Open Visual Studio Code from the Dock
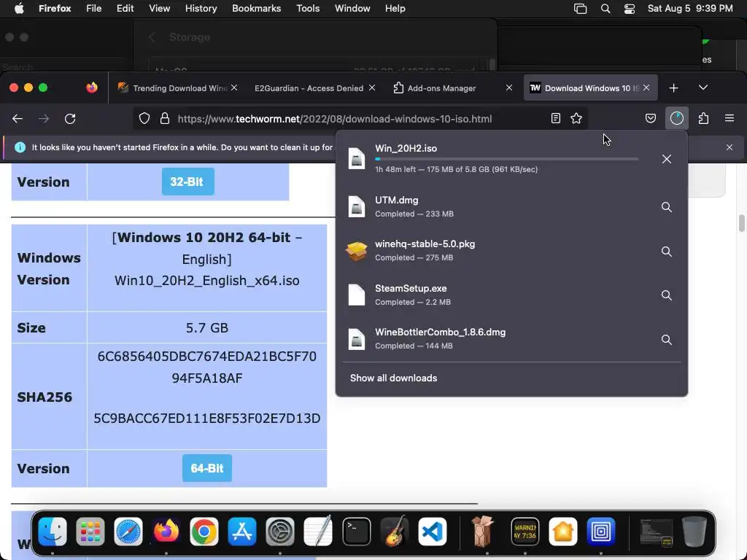The height and width of the screenshot is (560, 747). [x=432, y=531]
